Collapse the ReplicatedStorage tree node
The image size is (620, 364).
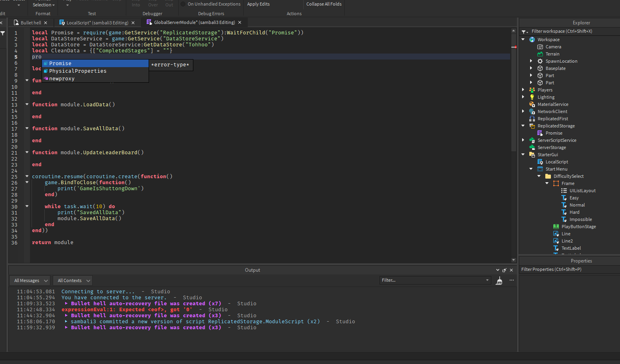click(x=523, y=125)
